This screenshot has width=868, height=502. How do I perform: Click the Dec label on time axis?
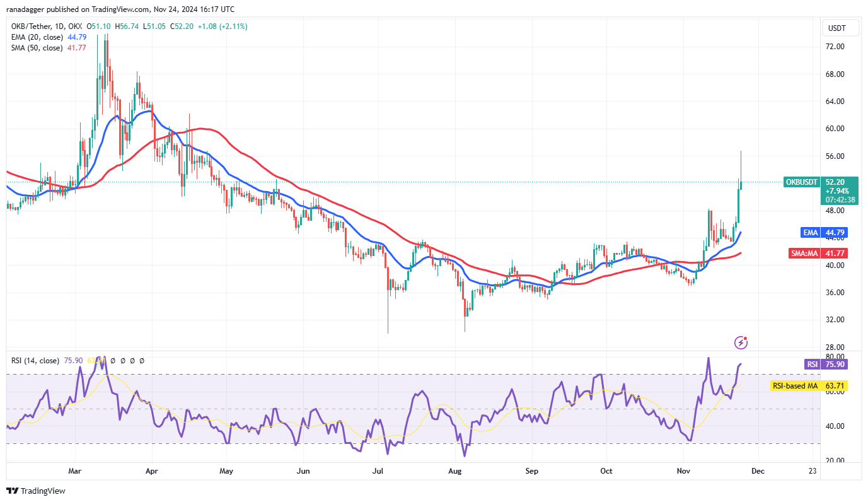[758, 471]
